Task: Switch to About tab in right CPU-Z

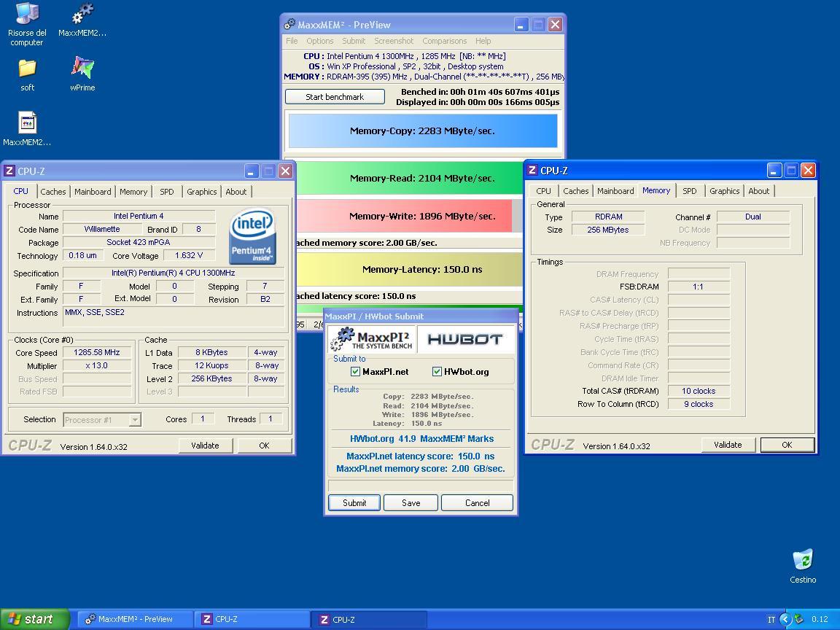Action: tap(758, 191)
